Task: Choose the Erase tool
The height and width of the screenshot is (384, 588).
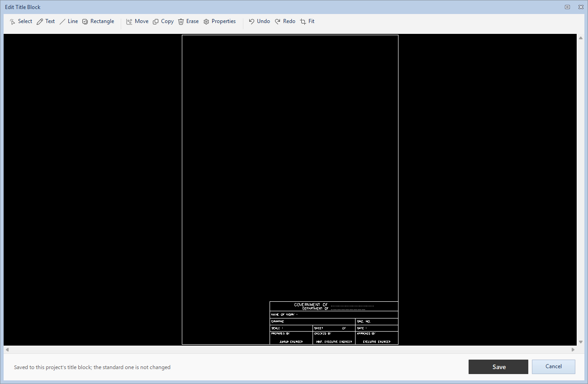Action: click(188, 21)
